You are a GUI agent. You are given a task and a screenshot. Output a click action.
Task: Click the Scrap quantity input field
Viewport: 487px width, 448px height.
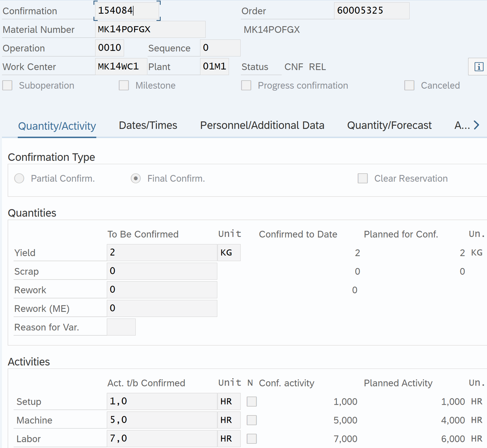(x=162, y=271)
